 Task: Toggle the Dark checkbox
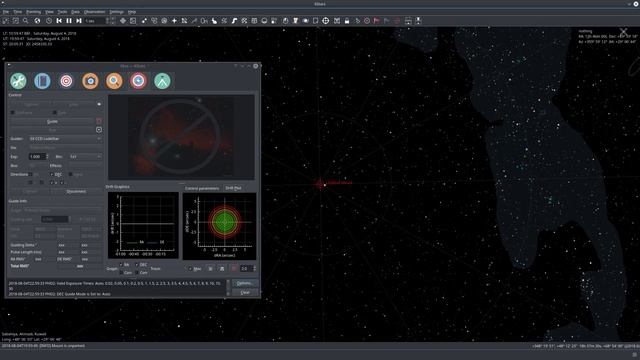pyautogui.click(x=55, y=112)
